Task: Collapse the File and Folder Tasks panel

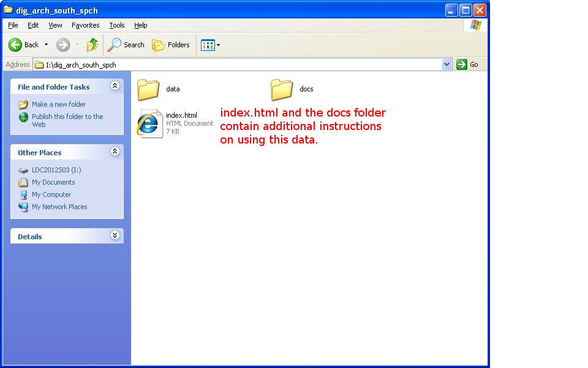Action: [115, 86]
